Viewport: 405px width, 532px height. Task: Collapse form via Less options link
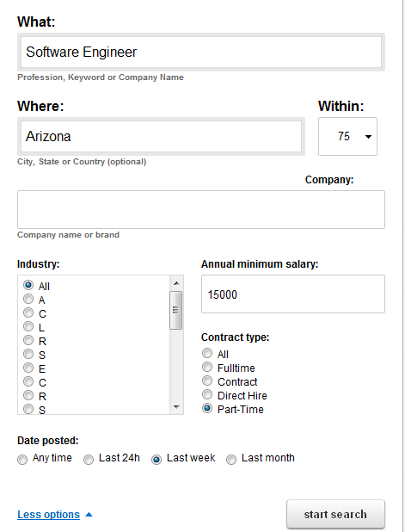tap(48, 515)
